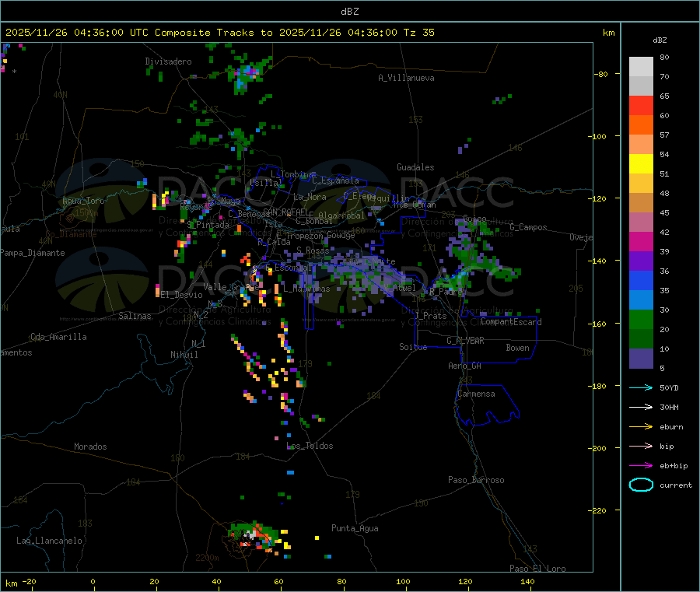This screenshot has width=700, height=592.
Task: Select the magenta 39-42 dBZ swatch
Action: click(x=641, y=241)
